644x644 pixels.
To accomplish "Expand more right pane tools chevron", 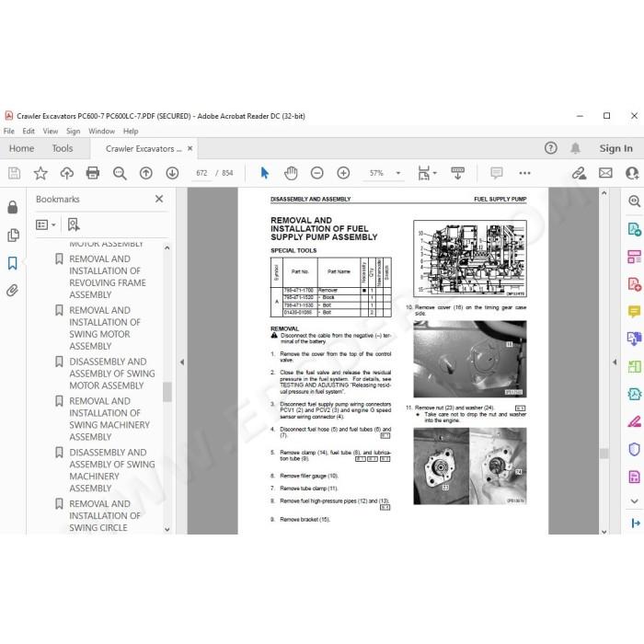I will (634, 501).
